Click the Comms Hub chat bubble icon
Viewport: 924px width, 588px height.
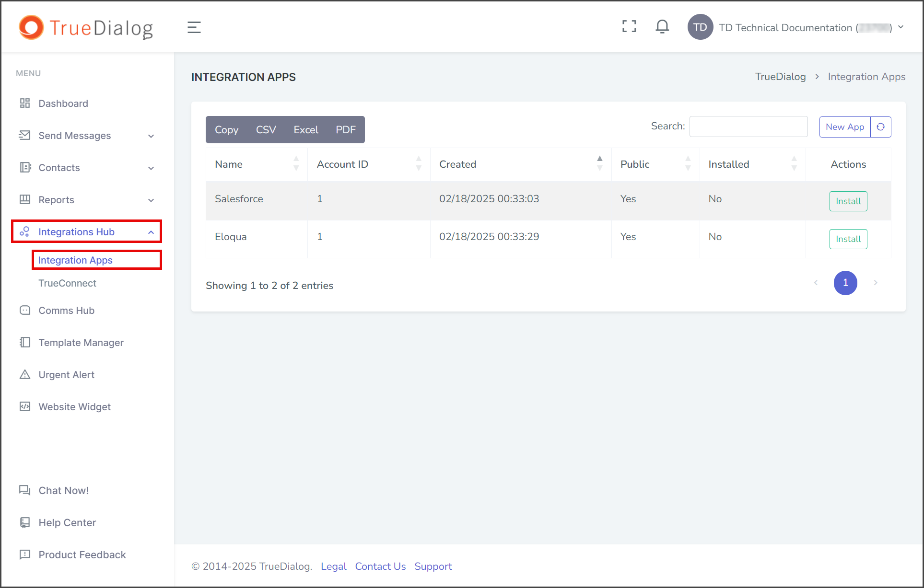(25, 310)
